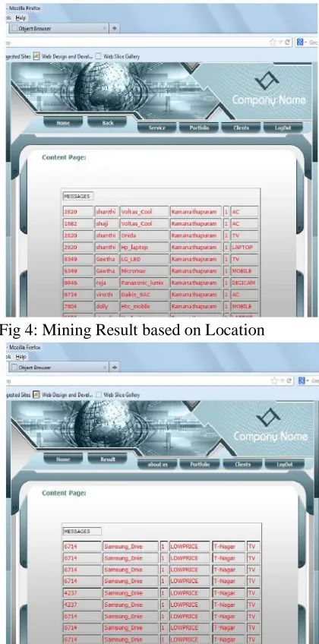Image resolution: width=319 pixels, height=644 pixels.
Task: Select cell 'Htc_mobile' in location results
Action: pos(144,306)
